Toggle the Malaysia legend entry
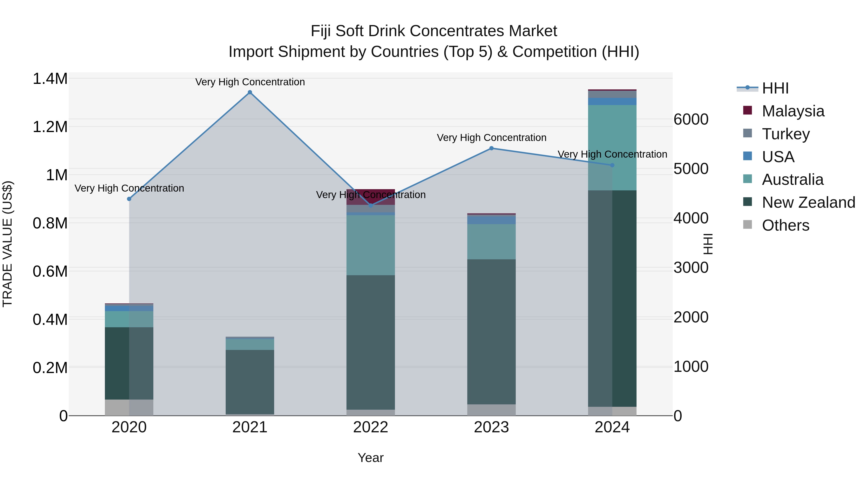This screenshot has width=868, height=488. tap(783, 111)
